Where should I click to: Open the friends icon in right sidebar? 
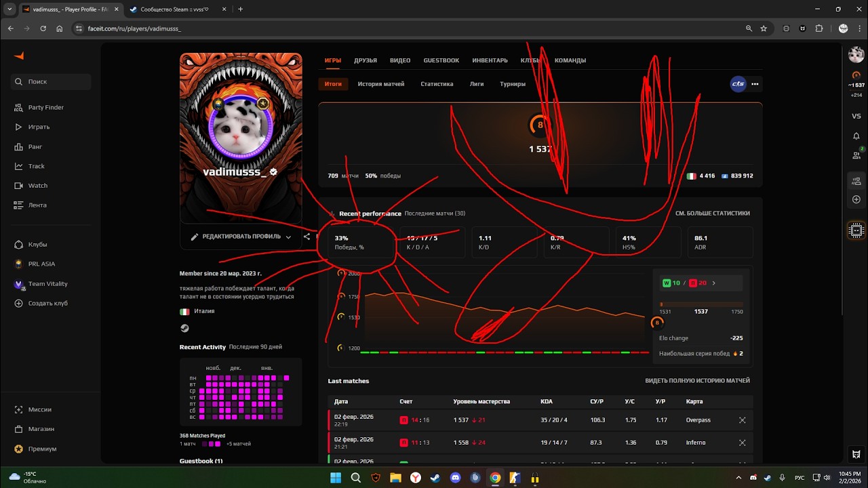(856, 155)
